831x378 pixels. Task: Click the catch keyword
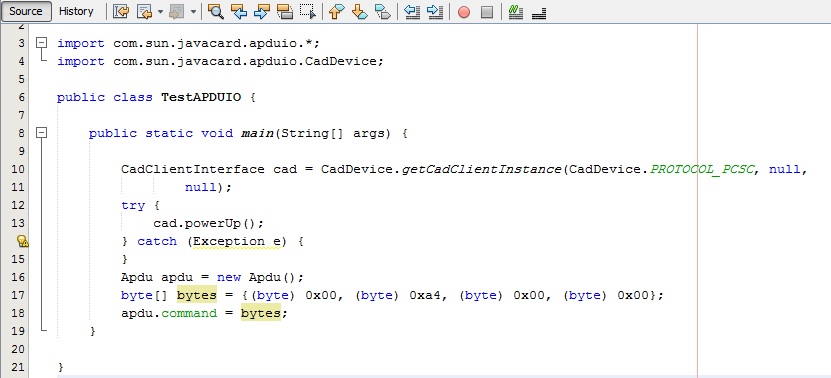[x=157, y=241]
